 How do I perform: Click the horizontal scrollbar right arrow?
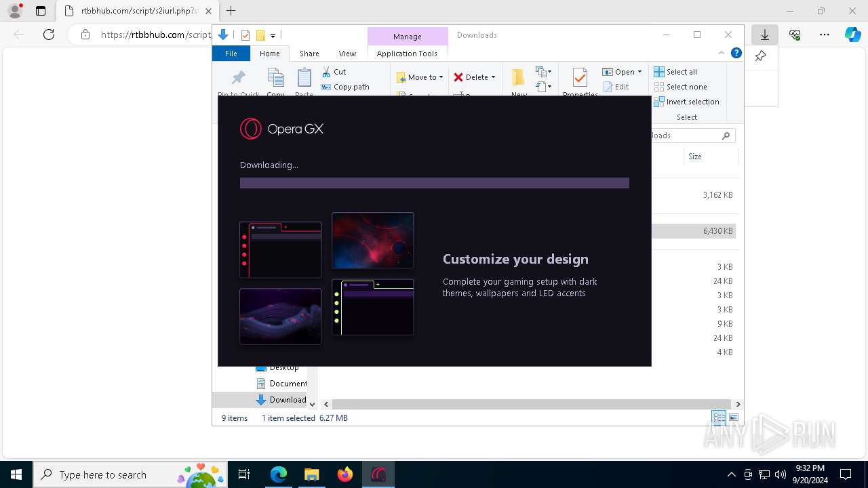738,404
